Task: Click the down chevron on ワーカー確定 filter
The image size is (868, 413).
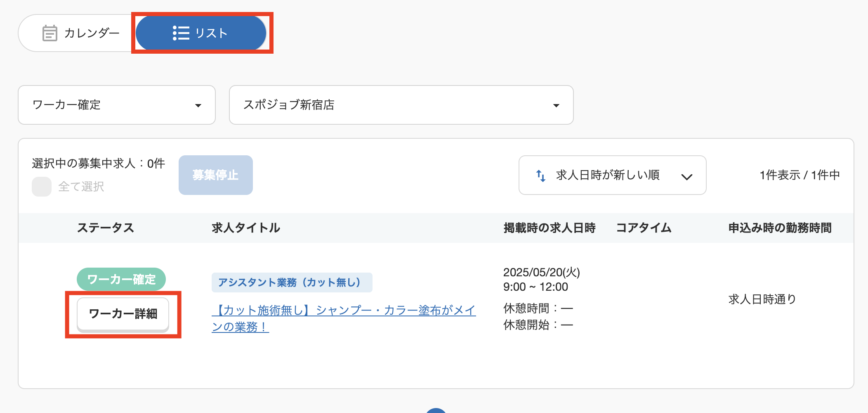Action: pyautogui.click(x=199, y=105)
